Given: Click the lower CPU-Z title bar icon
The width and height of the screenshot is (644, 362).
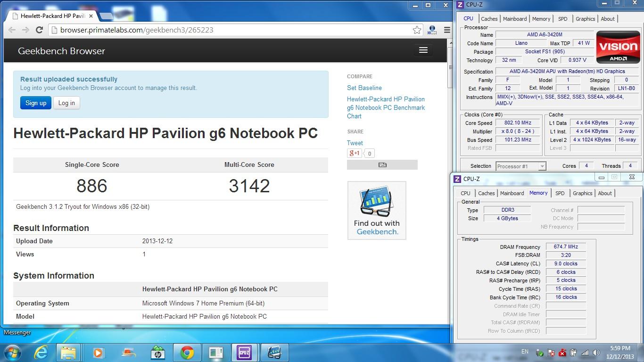Looking at the screenshot, I should 457,179.
